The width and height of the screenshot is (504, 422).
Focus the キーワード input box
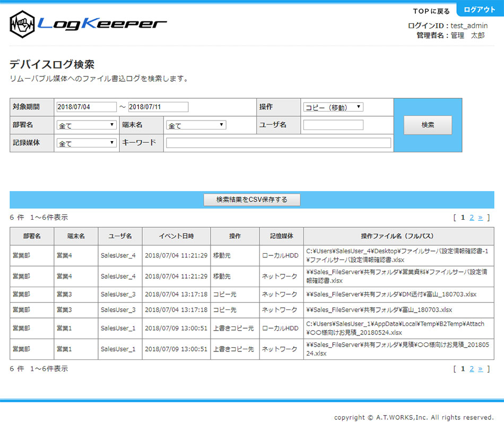coord(278,143)
